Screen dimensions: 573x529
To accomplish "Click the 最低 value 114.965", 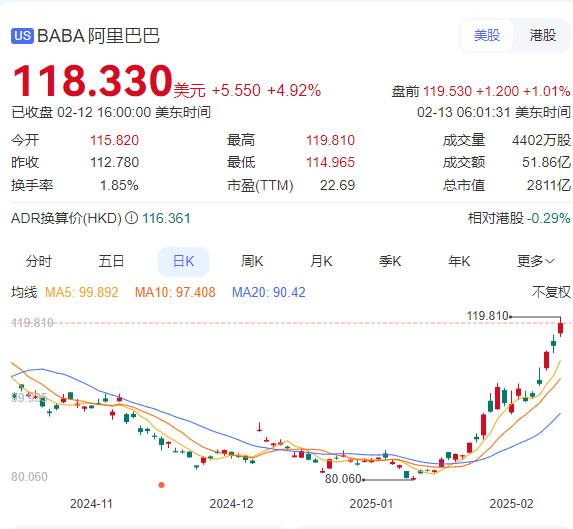I will point(330,162).
